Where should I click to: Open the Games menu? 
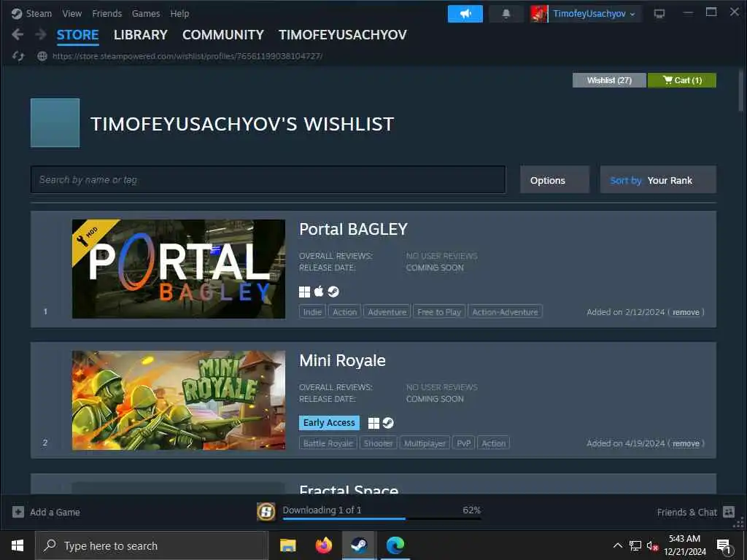(x=146, y=14)
